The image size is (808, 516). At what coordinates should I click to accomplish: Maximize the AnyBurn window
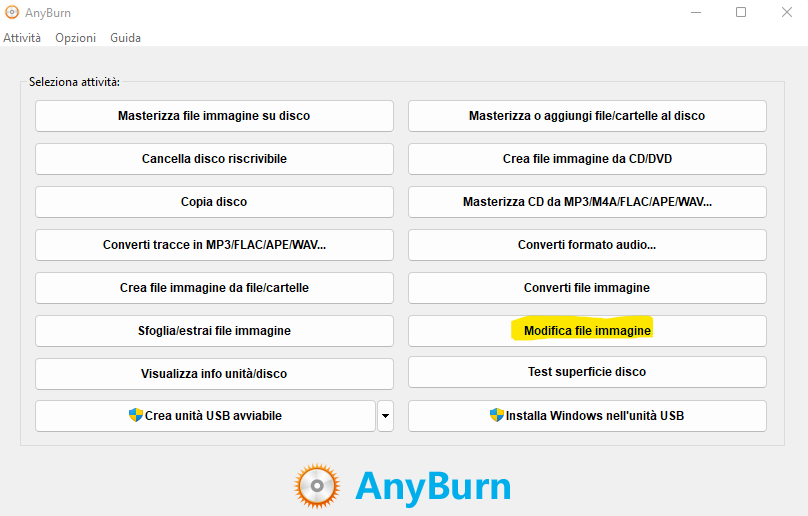[x=741, y=13]
